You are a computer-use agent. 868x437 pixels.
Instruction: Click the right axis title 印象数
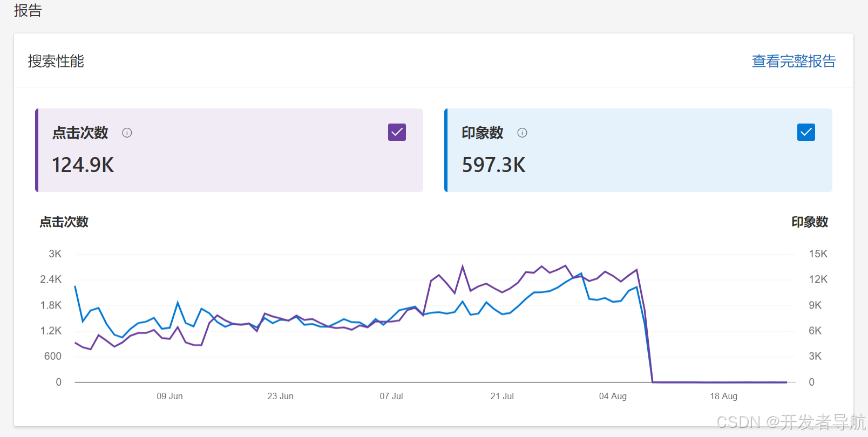pos(809,222)
